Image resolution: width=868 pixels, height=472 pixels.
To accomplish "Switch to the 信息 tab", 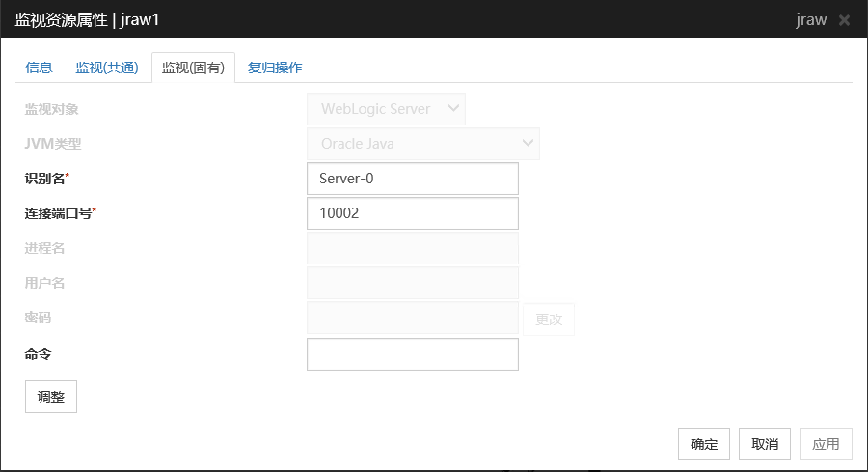I will tap(40, 68).
